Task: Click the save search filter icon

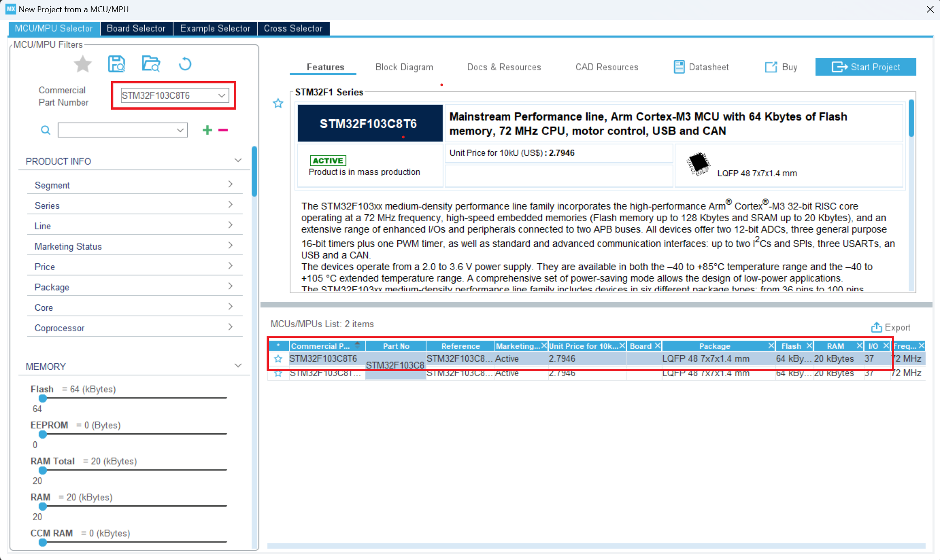Action: click(x=117, y=64)
